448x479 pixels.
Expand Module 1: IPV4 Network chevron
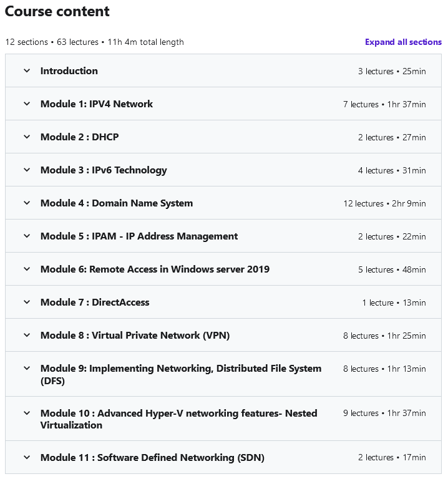tap(27, 104)
